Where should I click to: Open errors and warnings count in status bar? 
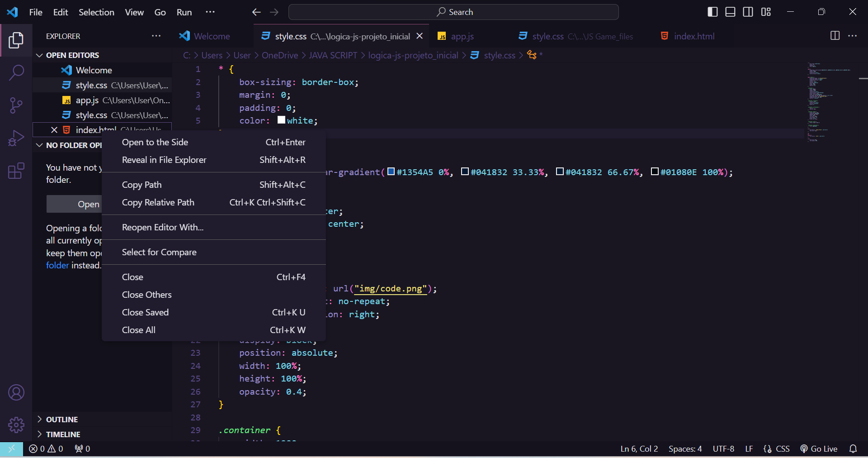click(x=46, y=448)
